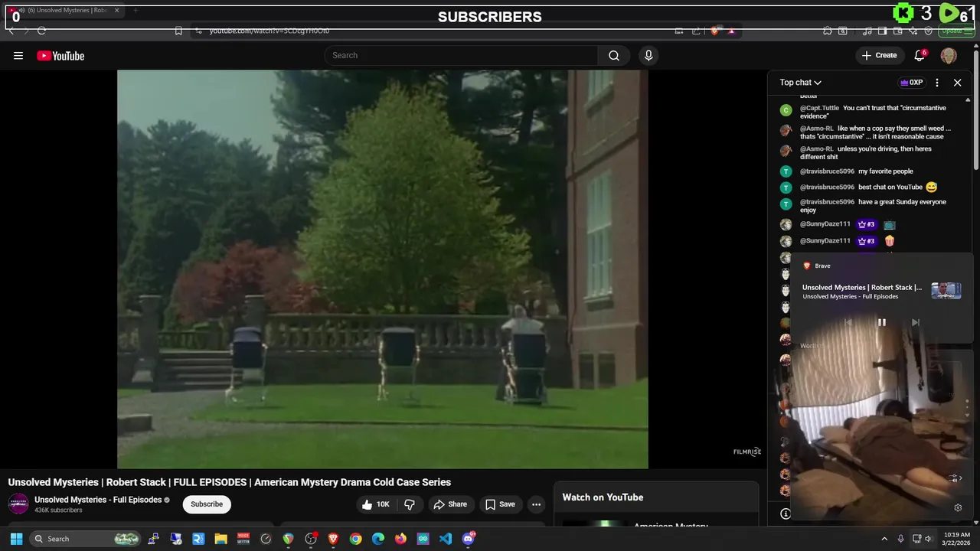Open the Windows Start menu

pyautogui.click(x=16, y=539)
